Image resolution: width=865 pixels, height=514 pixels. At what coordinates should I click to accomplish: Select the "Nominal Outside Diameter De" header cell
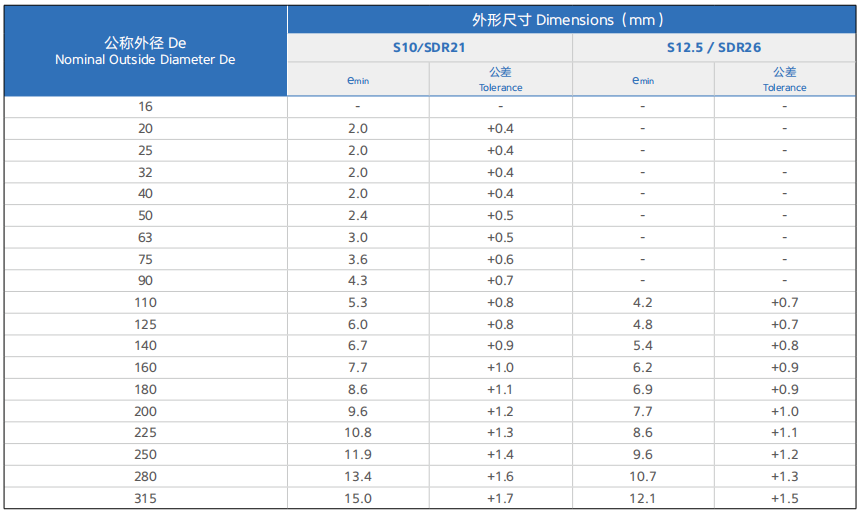pyautogui.click(x=146, y=51)
